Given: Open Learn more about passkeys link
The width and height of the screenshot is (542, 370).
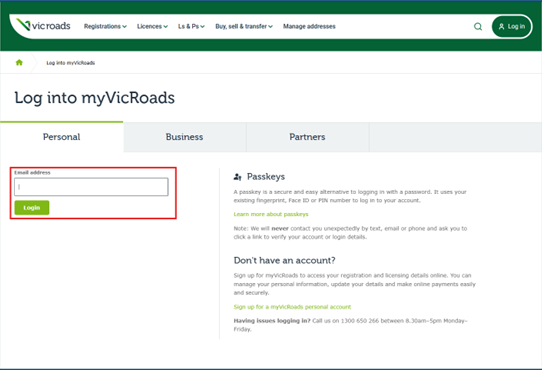Looking at the screenshot, I should pyautogui.click(x=271, y=214).
